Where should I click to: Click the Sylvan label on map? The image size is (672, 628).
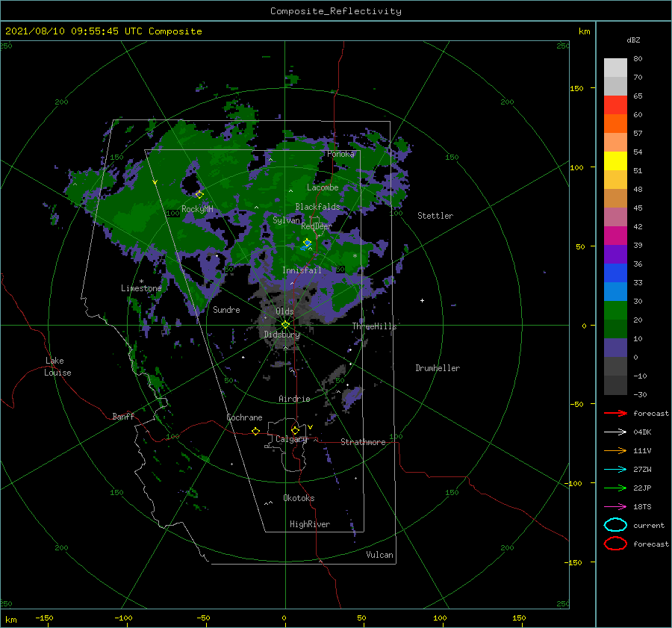[x=286, y=220]
